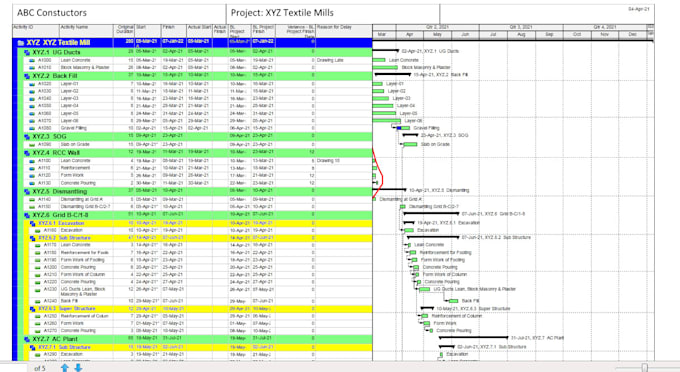Click the Dec month header in the Gantt timescale
Viewport: 680px width, 372px height.
tap(633, 34)
